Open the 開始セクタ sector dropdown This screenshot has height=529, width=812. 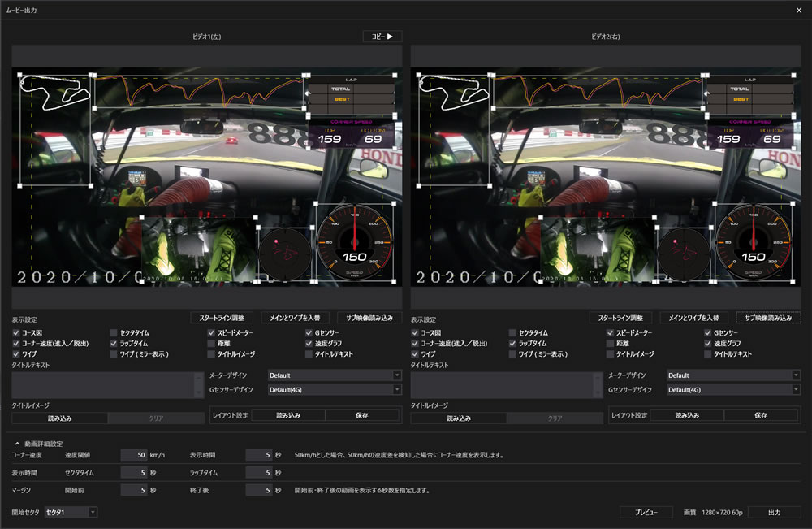tap(69, 512)
